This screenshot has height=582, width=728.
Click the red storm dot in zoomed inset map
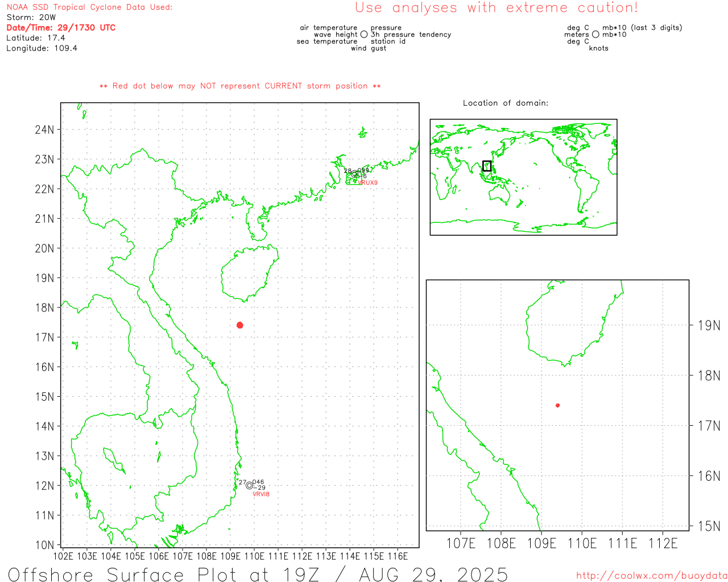tap(558, 405)
